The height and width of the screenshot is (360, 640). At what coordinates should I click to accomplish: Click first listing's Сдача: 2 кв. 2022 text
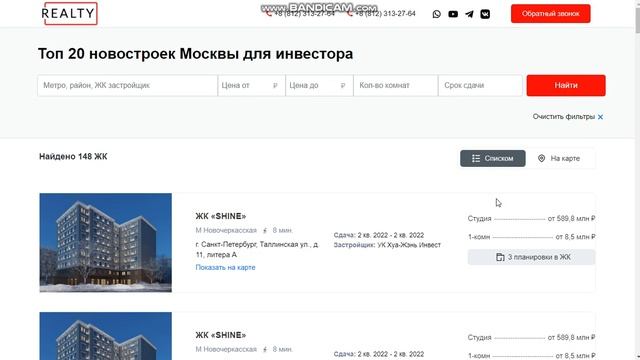pyautogui.click(x=379, y=235)
